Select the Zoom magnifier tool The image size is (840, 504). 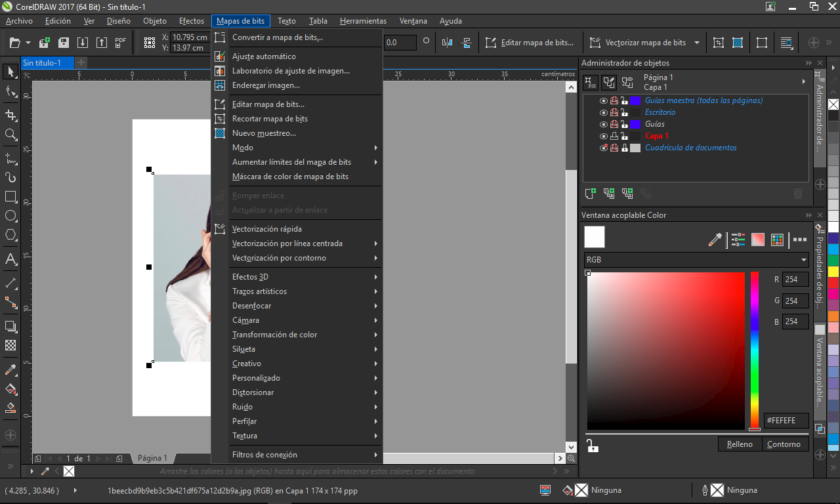point(10,135)
